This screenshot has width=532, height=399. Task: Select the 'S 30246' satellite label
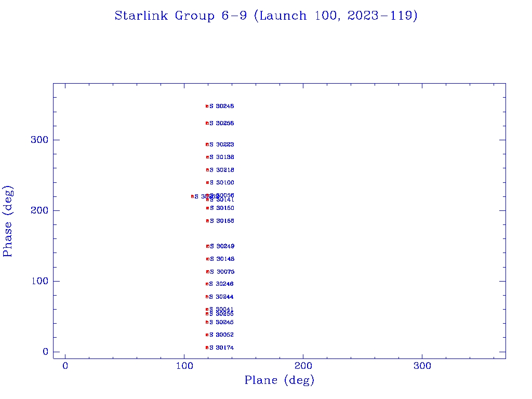pos(221,284)
